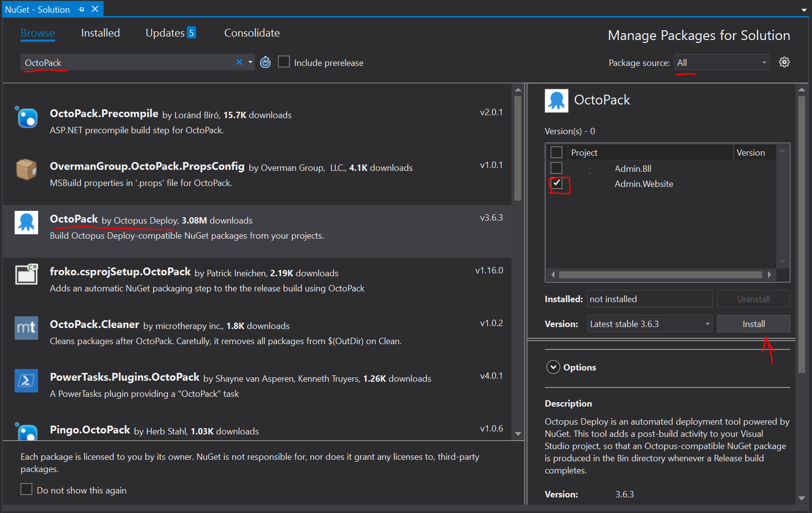Image resolution: width=812 pixels, height=513 pixels.
Task: Switch to the Consolidate tab
Action: [252, 33]
